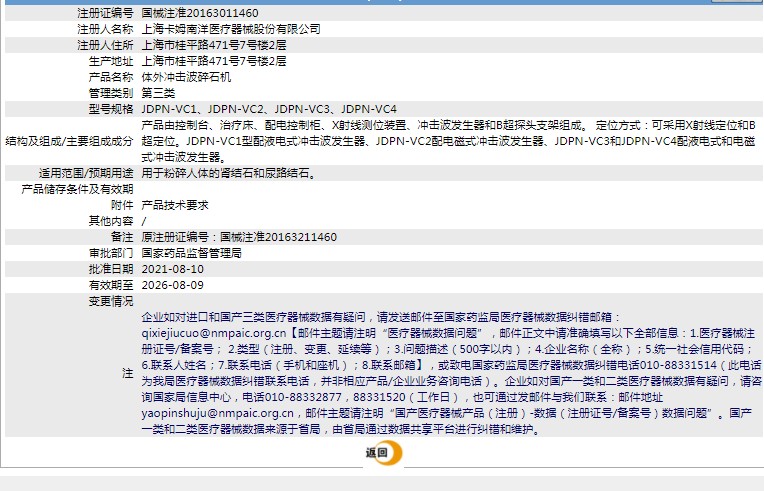
Task: Click attachment 产品技术要求
Action: [175, 205]
